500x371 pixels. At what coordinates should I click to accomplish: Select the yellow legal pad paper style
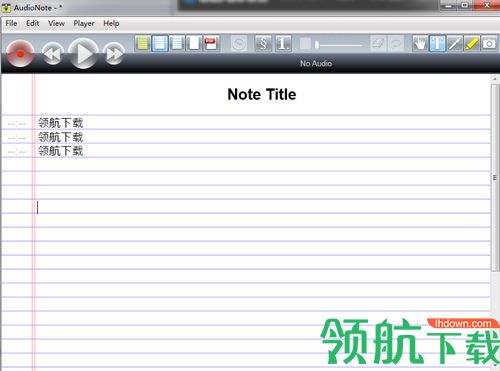(143, 43)
